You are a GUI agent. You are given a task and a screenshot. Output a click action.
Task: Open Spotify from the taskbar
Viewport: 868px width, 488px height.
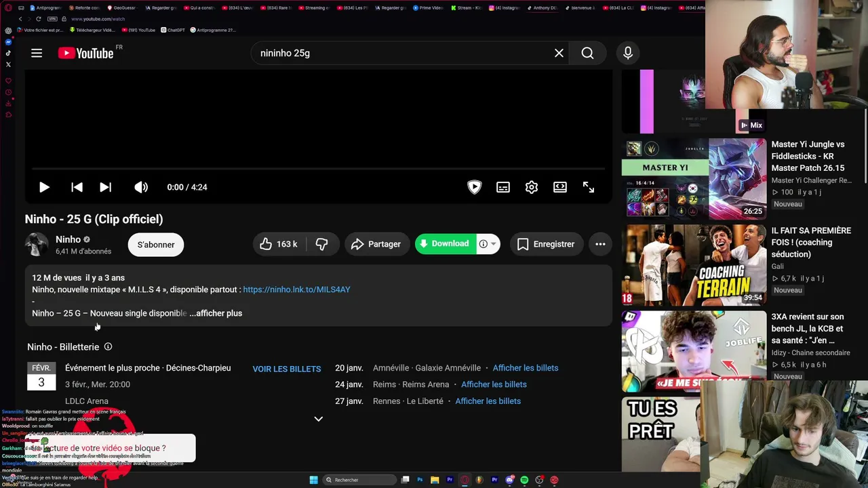click(x=524, y=480)
